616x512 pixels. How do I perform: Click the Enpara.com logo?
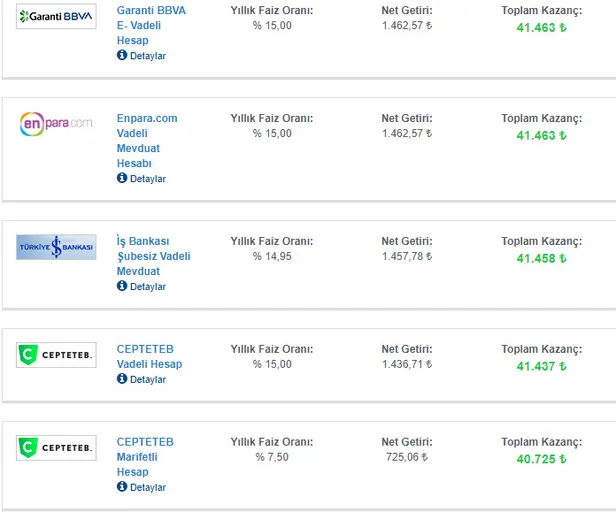(56, 123)
